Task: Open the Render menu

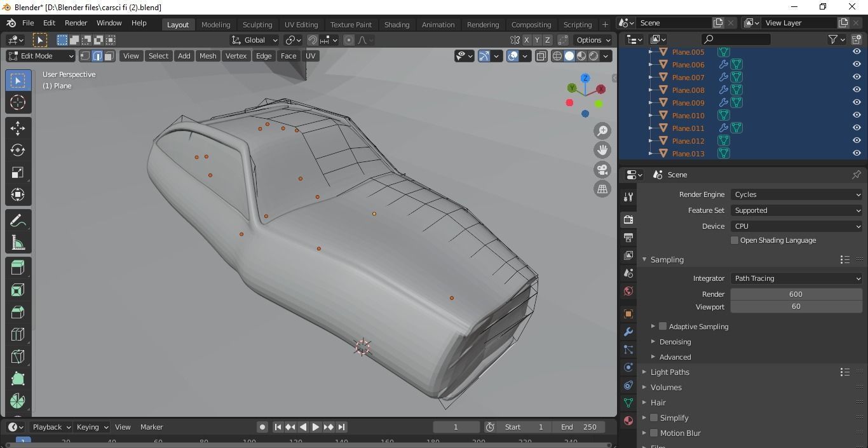Action: coord(76,23)
